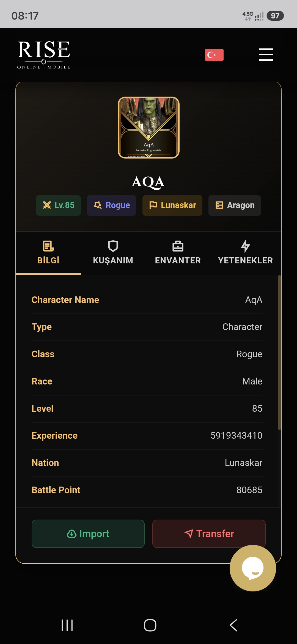This screenshot has width=297, height=644.
Task: Tap the Android home navigation button
Action: 150,625
